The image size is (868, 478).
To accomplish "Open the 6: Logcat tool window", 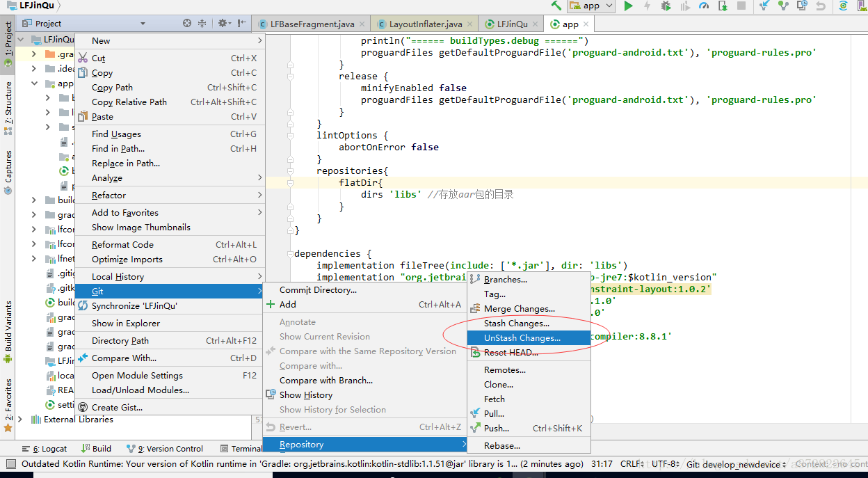I will [45, 449].
